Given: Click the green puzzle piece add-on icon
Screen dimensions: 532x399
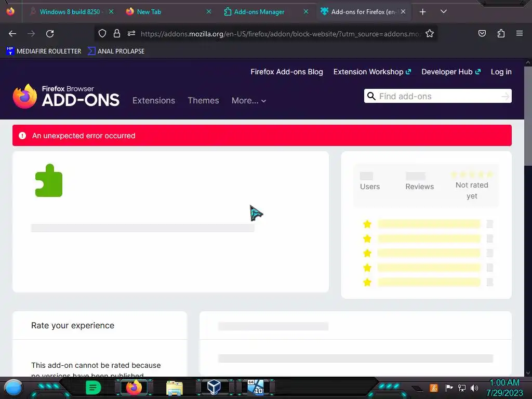Looking at the screenshot, I should 49,180.
